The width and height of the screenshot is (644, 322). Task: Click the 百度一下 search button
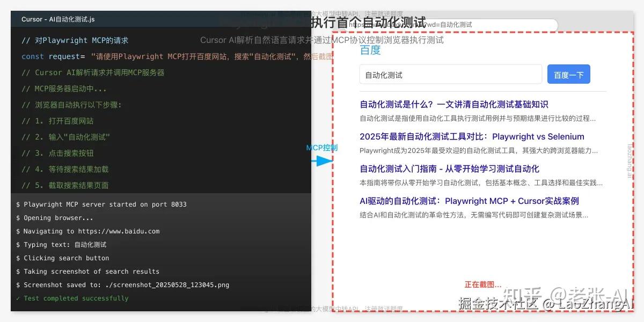point(568,75)
